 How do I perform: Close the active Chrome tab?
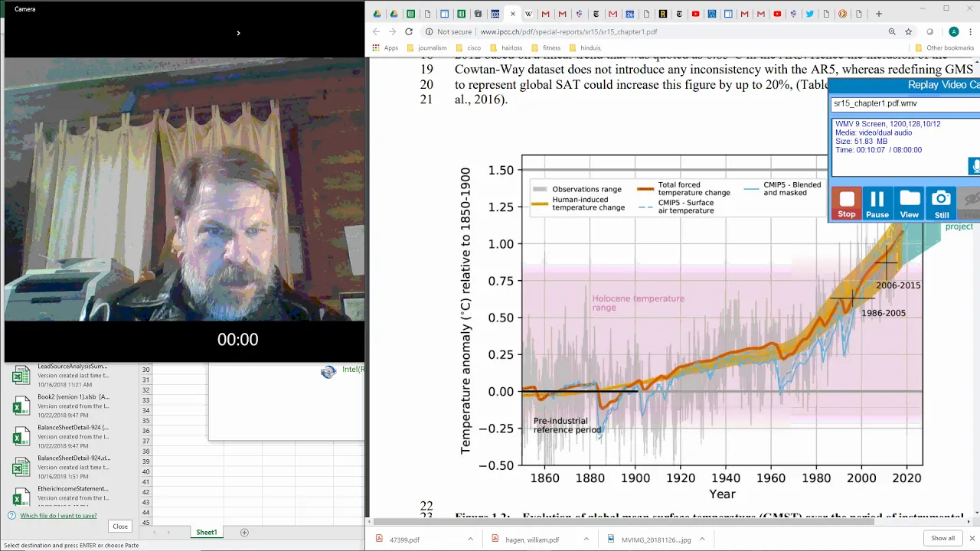coord(513,14)
